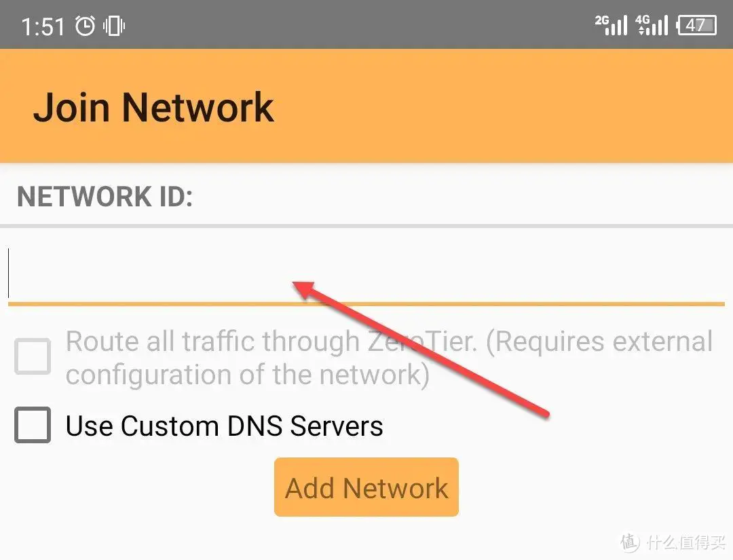Tap the vibrate mode status icon
This screenshot has width=733, height=560.
[x=114, y=26]
